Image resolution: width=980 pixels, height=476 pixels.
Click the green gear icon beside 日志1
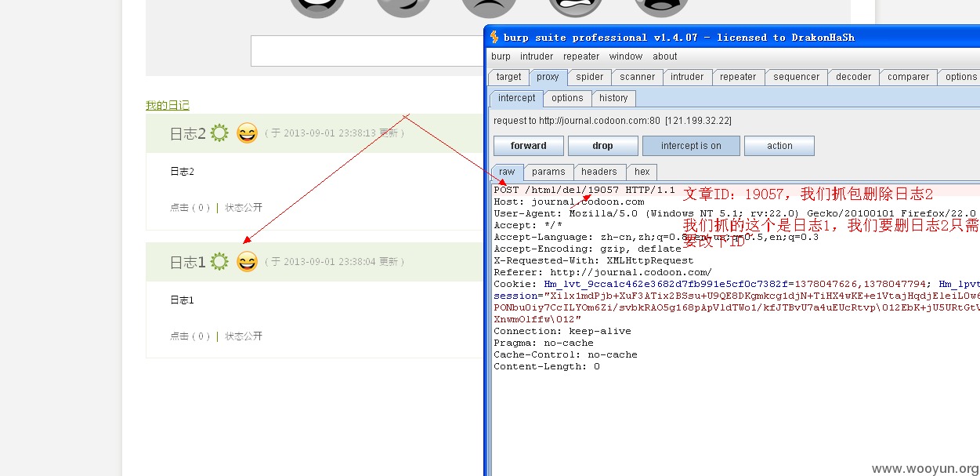click(219, 262)
